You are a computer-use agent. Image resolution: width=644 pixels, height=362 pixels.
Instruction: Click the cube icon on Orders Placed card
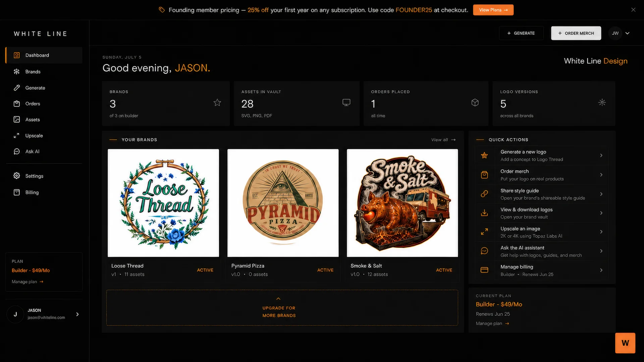475,102
